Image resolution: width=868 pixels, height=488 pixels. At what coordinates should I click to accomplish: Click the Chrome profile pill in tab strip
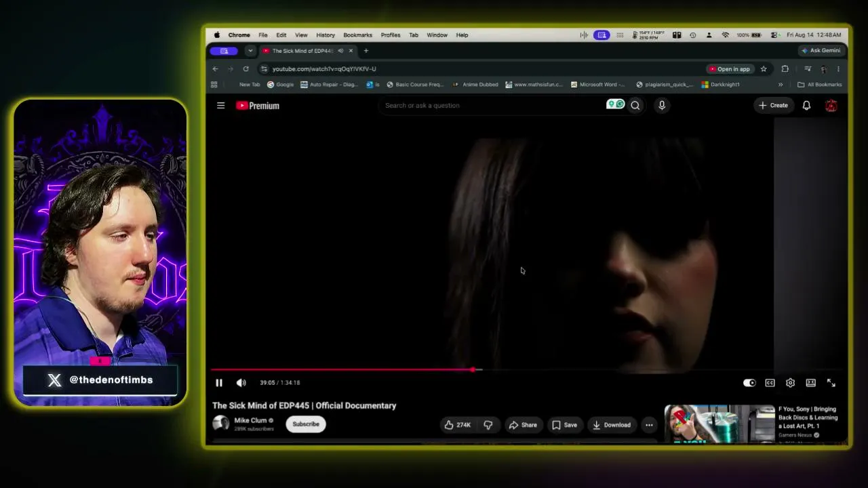(x=224, y=51)
